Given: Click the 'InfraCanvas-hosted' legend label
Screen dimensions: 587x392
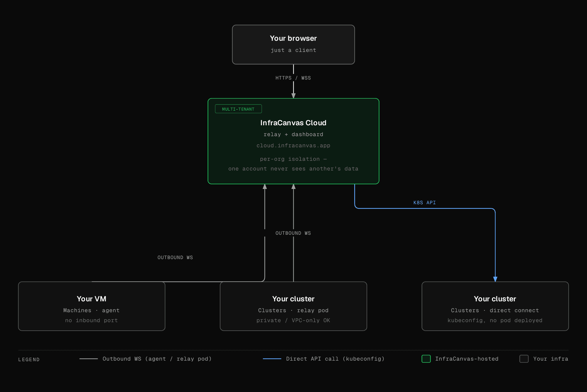Looking at the screenshot, I should click(467, 359).
